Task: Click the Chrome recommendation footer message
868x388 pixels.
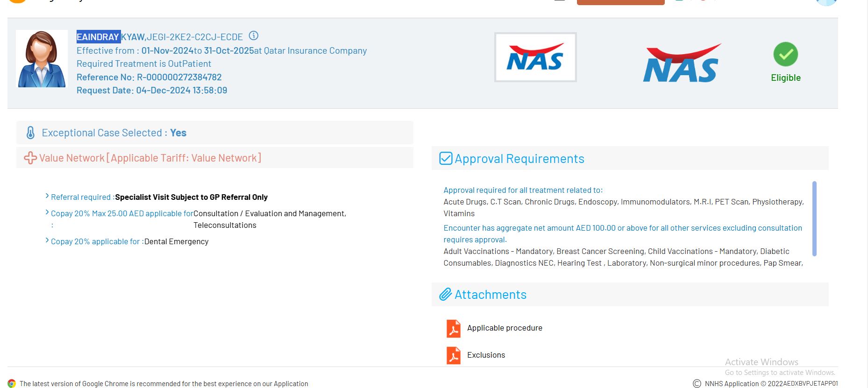Action: pyautogui.click(x=164, y=384)
